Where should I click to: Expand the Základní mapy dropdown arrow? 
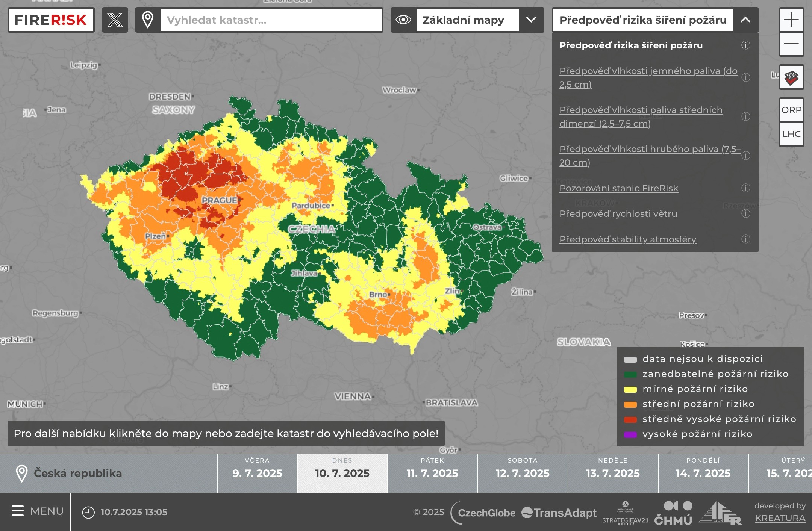531,20
